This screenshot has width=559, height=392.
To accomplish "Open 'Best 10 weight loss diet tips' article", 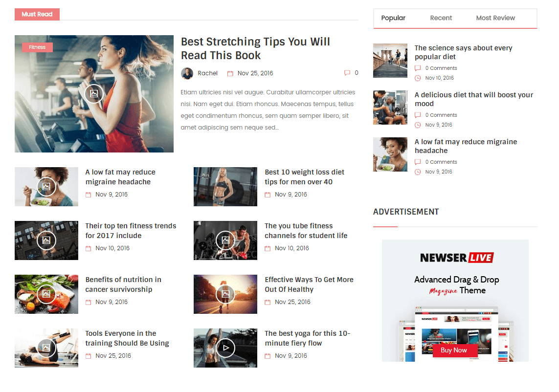I will pyautogui.click(x=304, y=177).
